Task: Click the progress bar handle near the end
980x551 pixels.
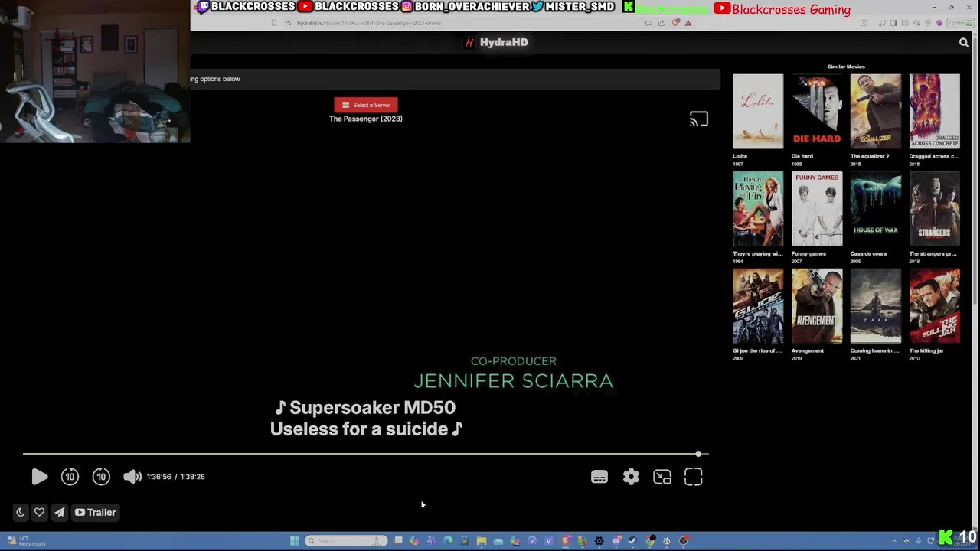Action: click(x=698, y=454)
